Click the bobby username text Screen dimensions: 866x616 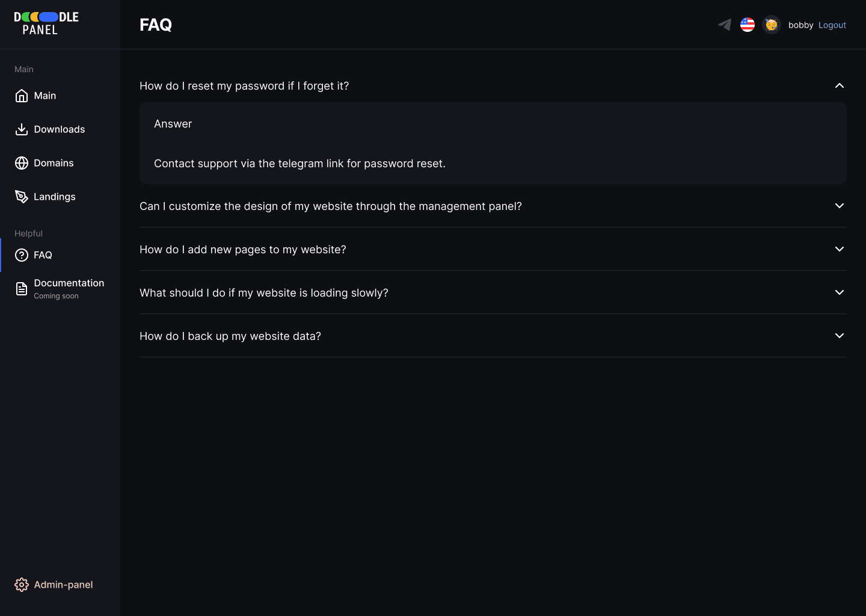800,25
